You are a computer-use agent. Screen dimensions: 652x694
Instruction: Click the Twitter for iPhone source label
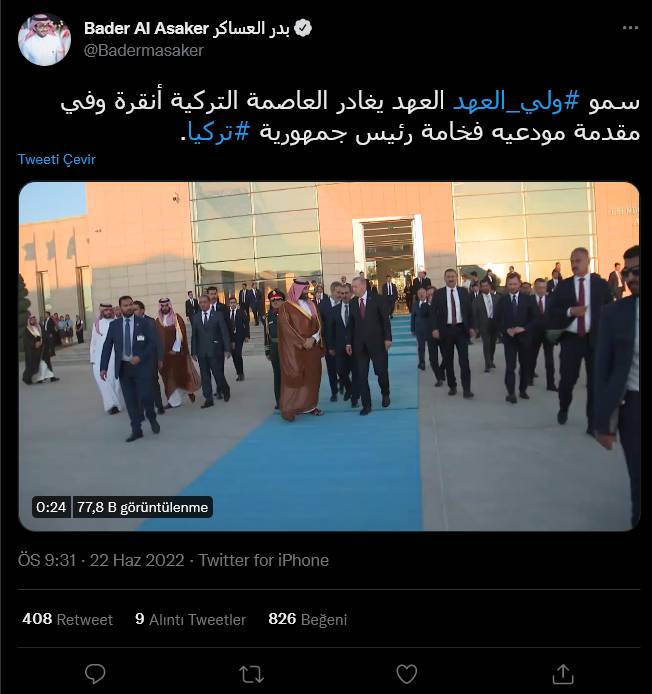coord(263,560)
